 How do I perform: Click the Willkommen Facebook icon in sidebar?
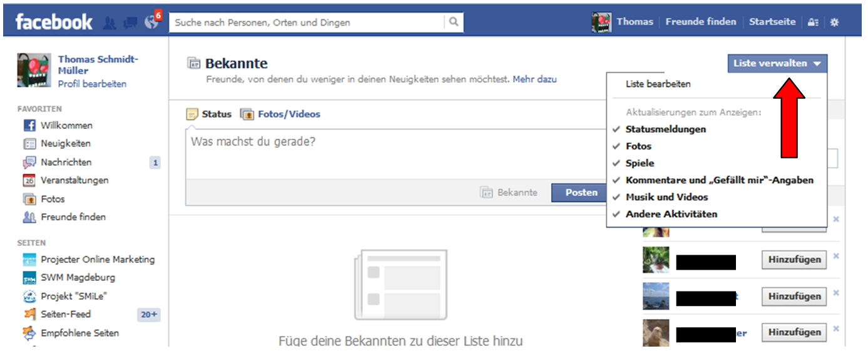(29, 126)
